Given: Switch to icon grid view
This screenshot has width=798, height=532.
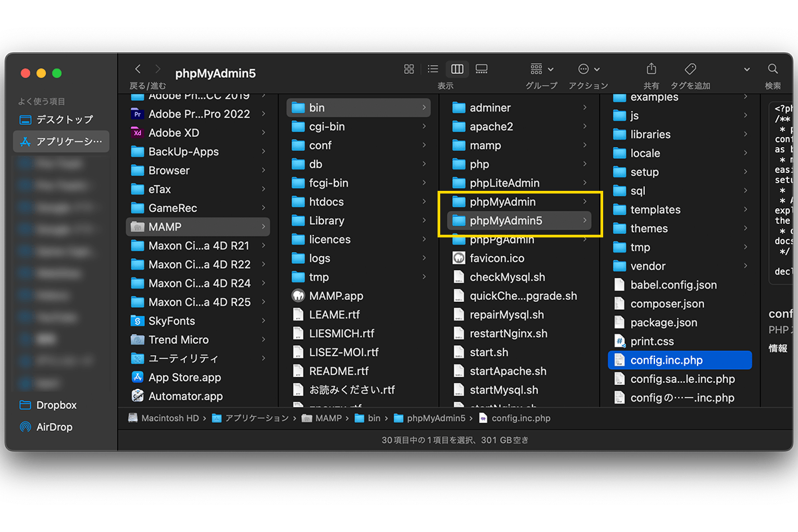Looking at the screenshot, I should coord(409,69).
